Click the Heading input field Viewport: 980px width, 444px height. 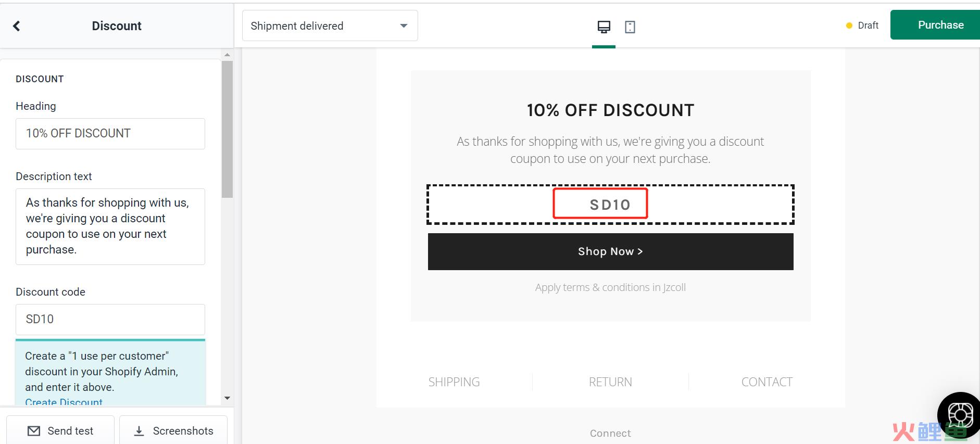(x=110, y=134)
